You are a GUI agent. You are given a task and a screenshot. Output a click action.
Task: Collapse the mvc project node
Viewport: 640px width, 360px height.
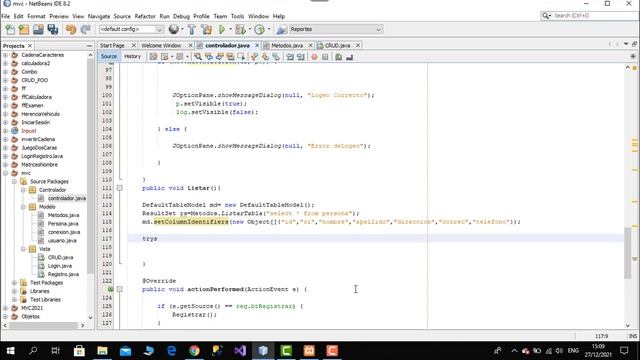click(5, 173)
